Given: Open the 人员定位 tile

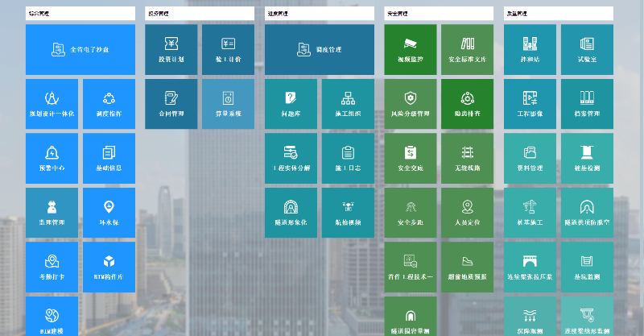Looking at the screenshot, I should (x=468, y=213).
